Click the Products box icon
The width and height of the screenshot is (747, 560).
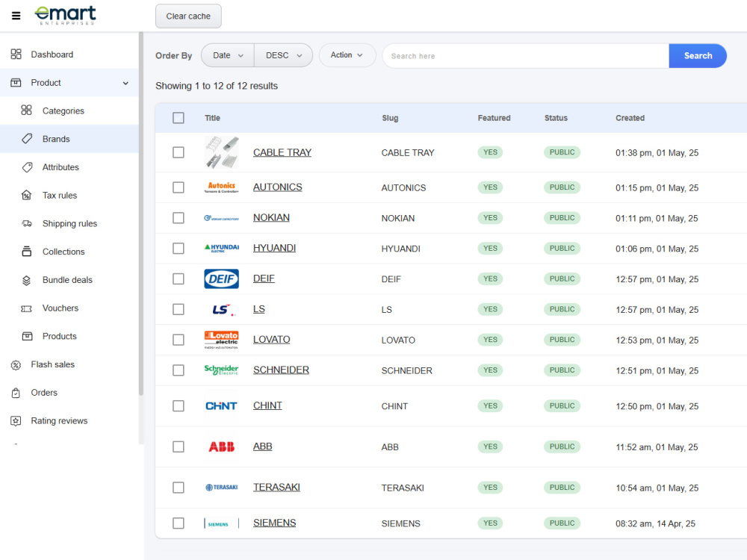(x=27, y=336)
